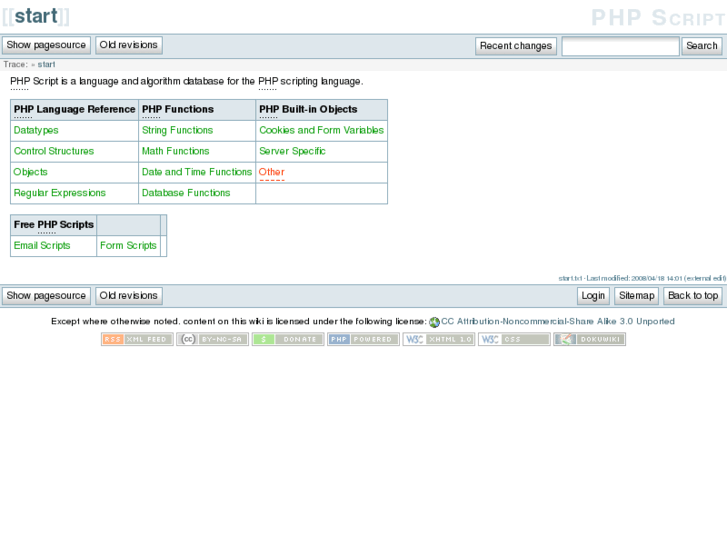The image size is (727, 545).
Task: Click the start.txt last modified text
Action: click(x=642, y=278)
